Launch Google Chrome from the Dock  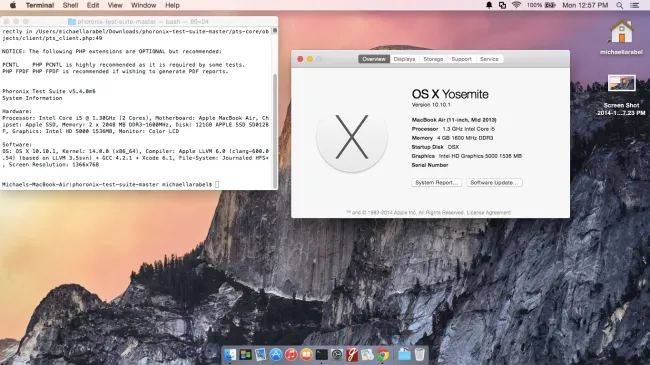[383, 355]
